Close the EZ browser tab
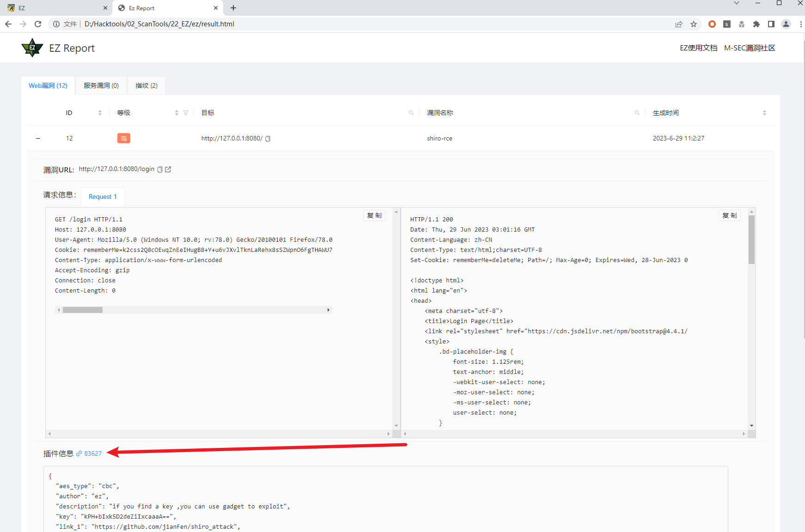The image size is (805, 532). pyautogui.click(x=105, y=8)
